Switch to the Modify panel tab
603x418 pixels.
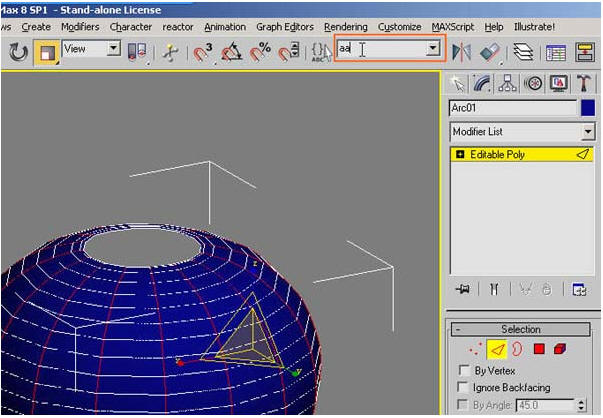tap(482, 83)
